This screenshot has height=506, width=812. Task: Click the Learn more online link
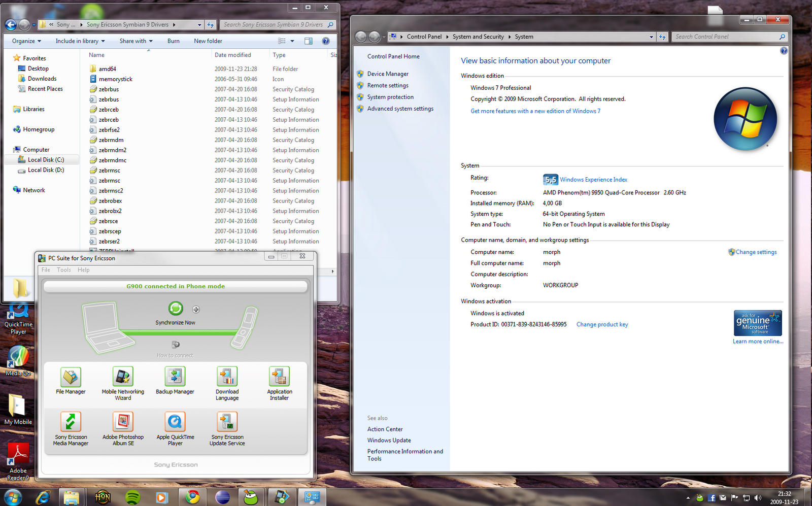(x=758, y=342)
